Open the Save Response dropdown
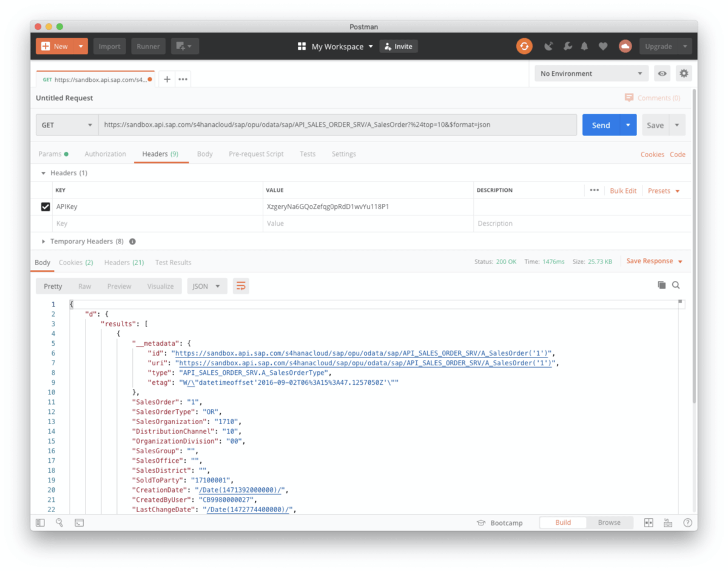Image resolution: width=728 pixels, height=571 pixels. click(655, 261)
